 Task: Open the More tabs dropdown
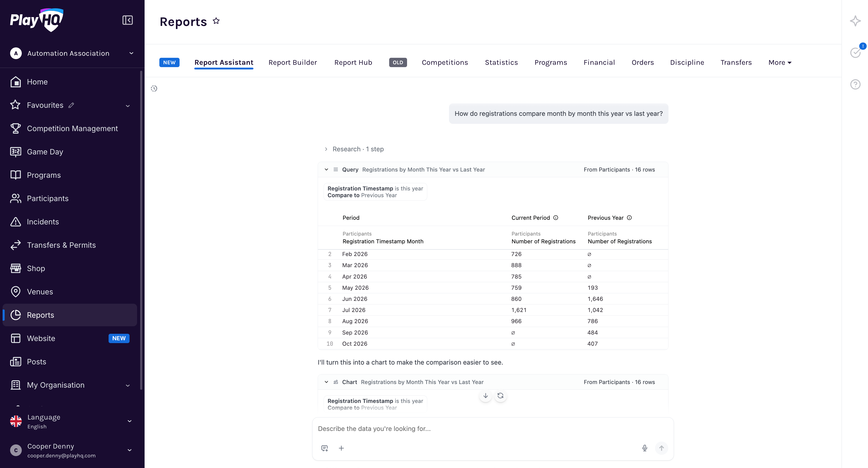(780, 63)
